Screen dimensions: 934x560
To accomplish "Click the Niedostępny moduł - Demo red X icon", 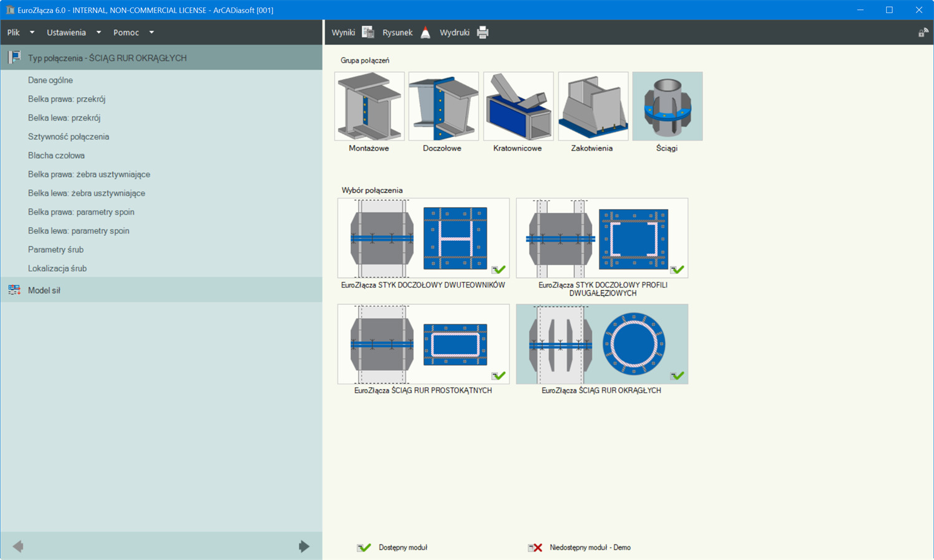I will 535,548.
